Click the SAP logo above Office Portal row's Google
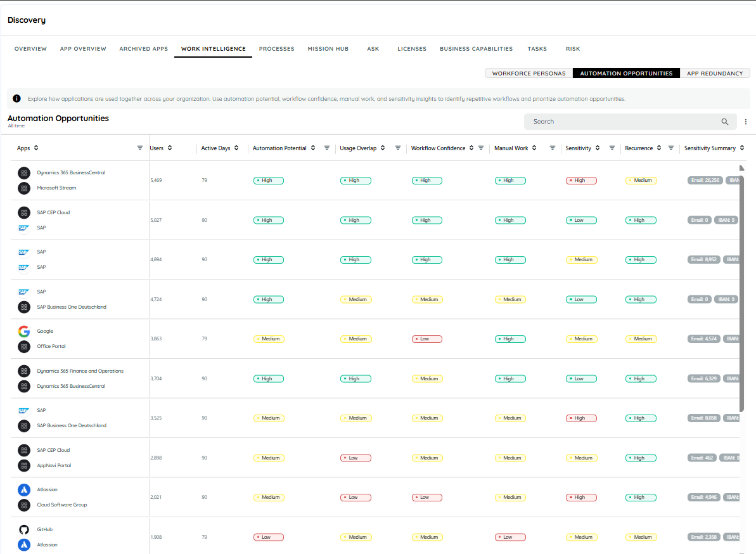 click(23, 292)
